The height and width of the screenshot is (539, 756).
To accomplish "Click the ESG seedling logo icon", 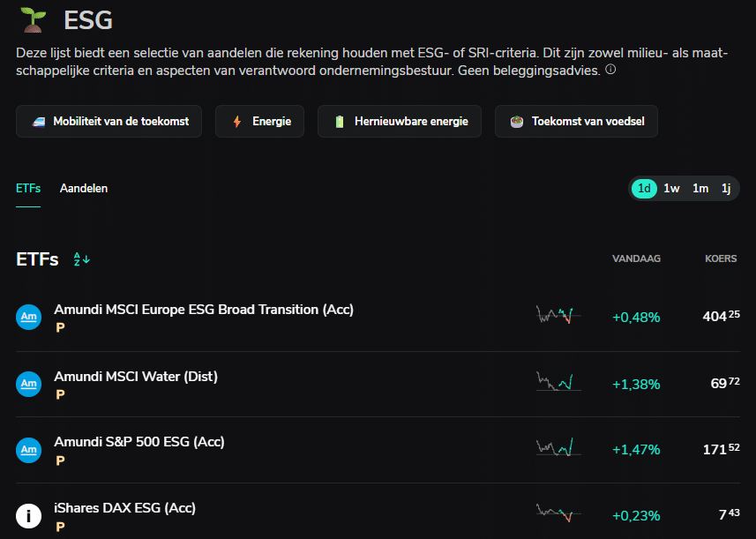I will tap(34, 20).
